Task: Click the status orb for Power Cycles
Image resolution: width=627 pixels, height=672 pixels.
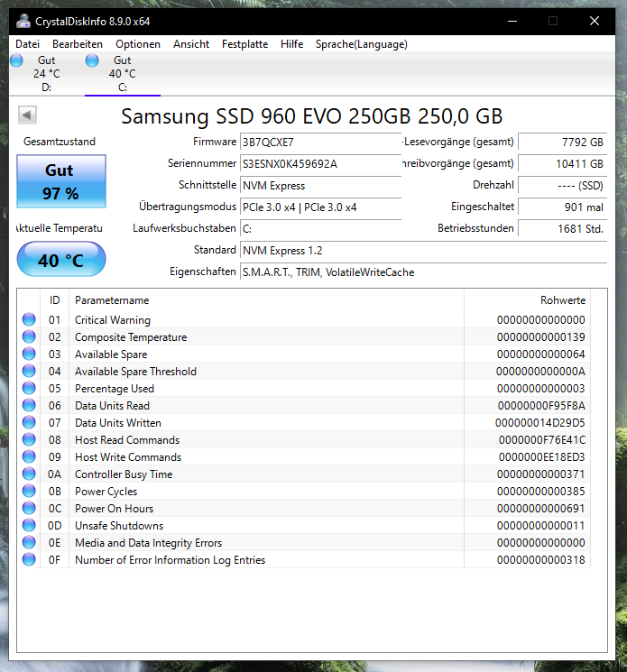Action: tap(29, 491)
